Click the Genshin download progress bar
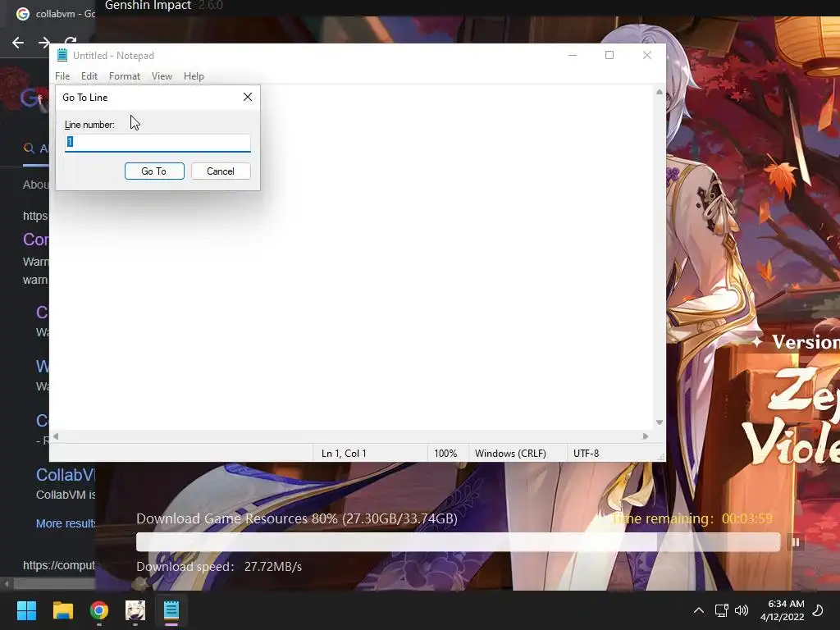840x630 pixels. [458, 542]
